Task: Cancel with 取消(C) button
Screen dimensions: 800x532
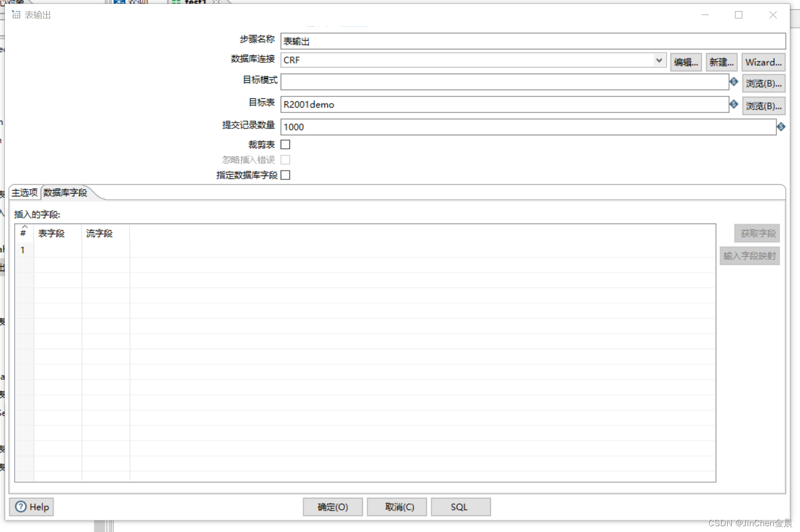Action: tap(397, 507)
